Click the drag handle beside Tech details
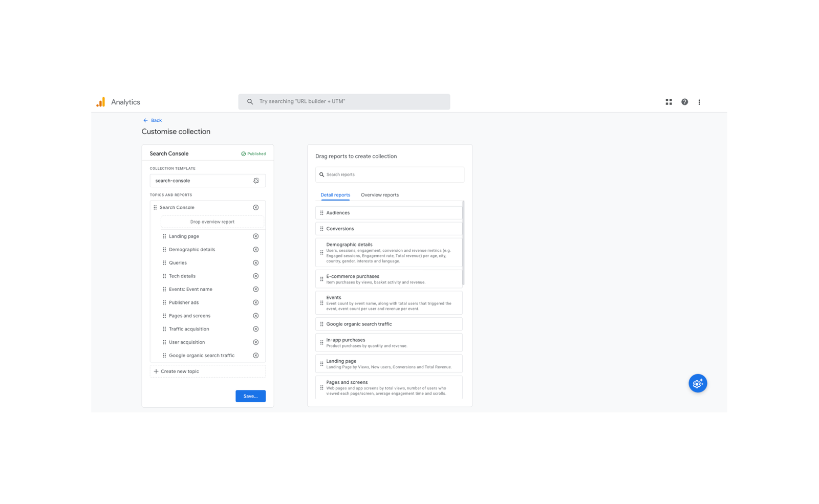Viewport: 819px width, 504px height. [x=164, y=276]
